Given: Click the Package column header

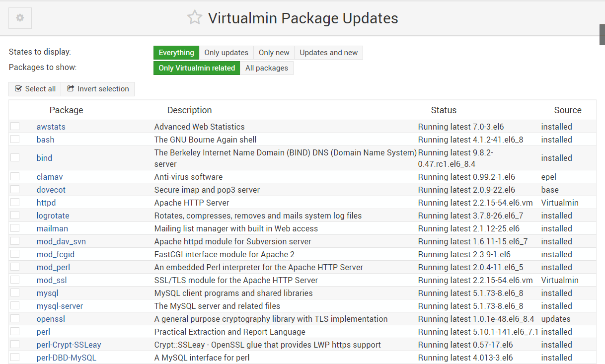Looking at the screenshot, I should click(66, 110).
